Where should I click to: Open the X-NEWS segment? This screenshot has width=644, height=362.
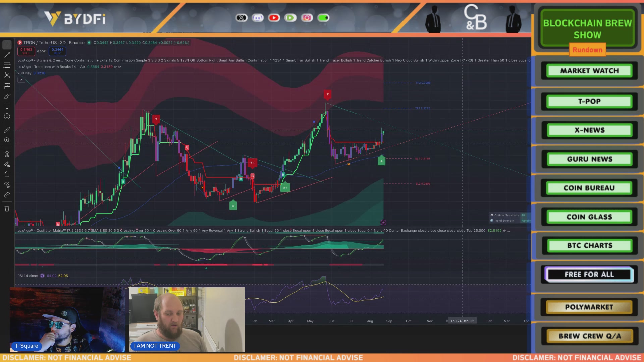point(589,130)
